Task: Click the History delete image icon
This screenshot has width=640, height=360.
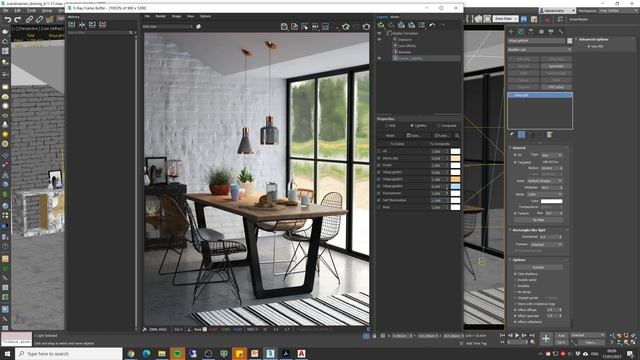Action: pos(102,24)
